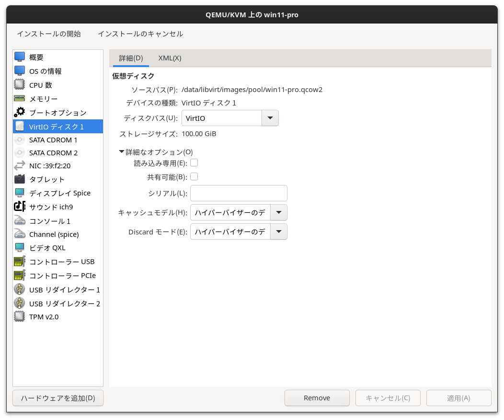Screen dimensions: 504x420
Task: Click the ビデオ QXL display adapter icon
Action: pyautogui.click(x=19, y=248)
